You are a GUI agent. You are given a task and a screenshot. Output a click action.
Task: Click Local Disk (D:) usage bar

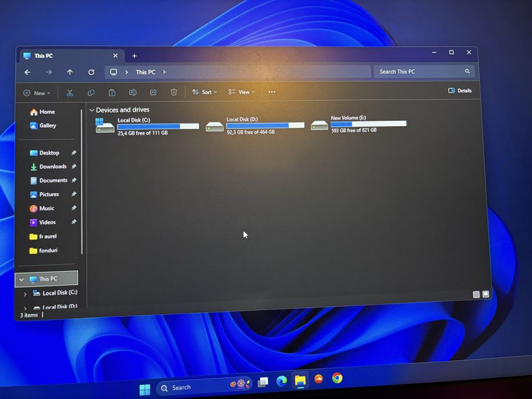click(x=265, y=125)
